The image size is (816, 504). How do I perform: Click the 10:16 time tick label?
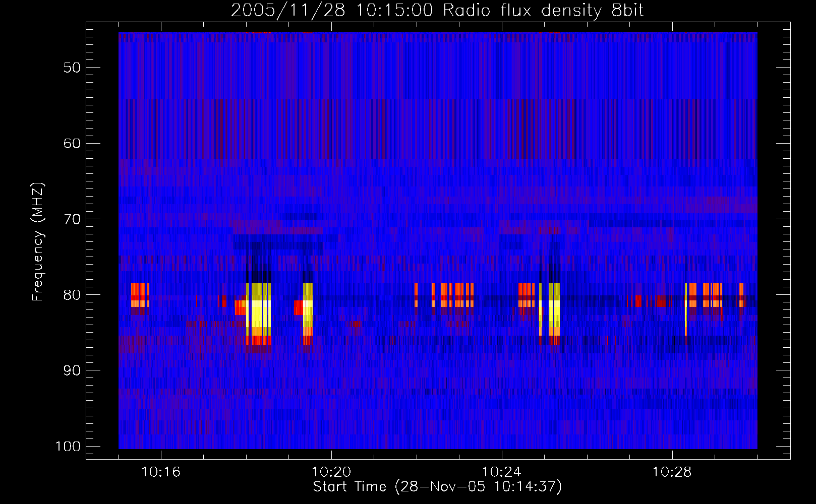click(x=161, y=472)
